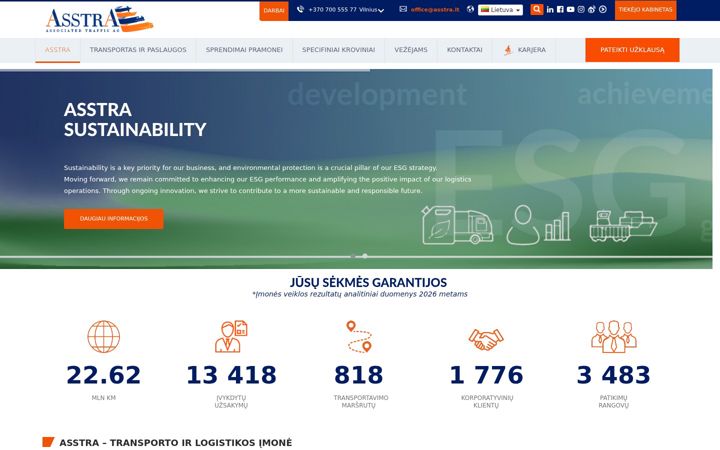Click the orange search magnifier button
Screen dimensions: 720x450
(x=536, y=9)
